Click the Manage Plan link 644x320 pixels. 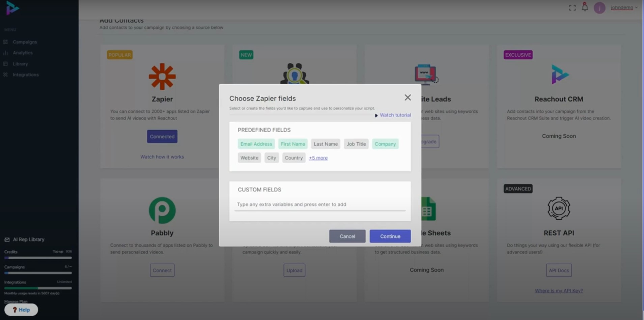pyautogui.click(x=16, y=301)
